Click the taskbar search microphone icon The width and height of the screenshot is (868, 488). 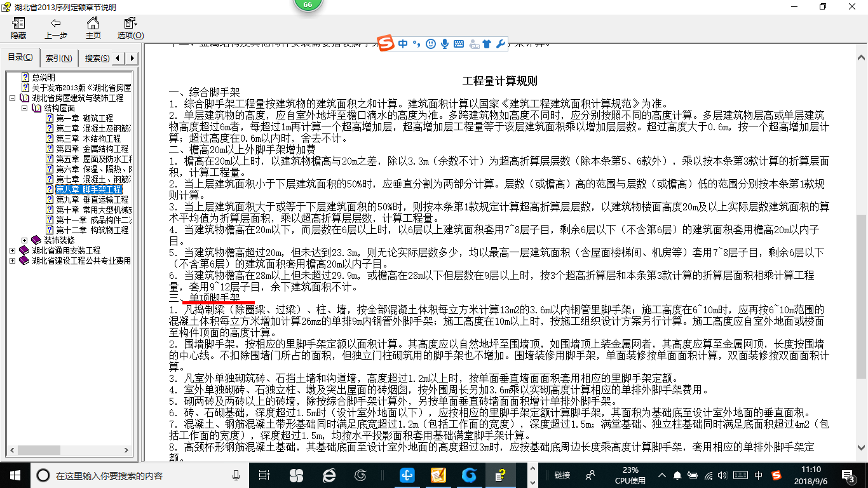[x=236, y=475]
